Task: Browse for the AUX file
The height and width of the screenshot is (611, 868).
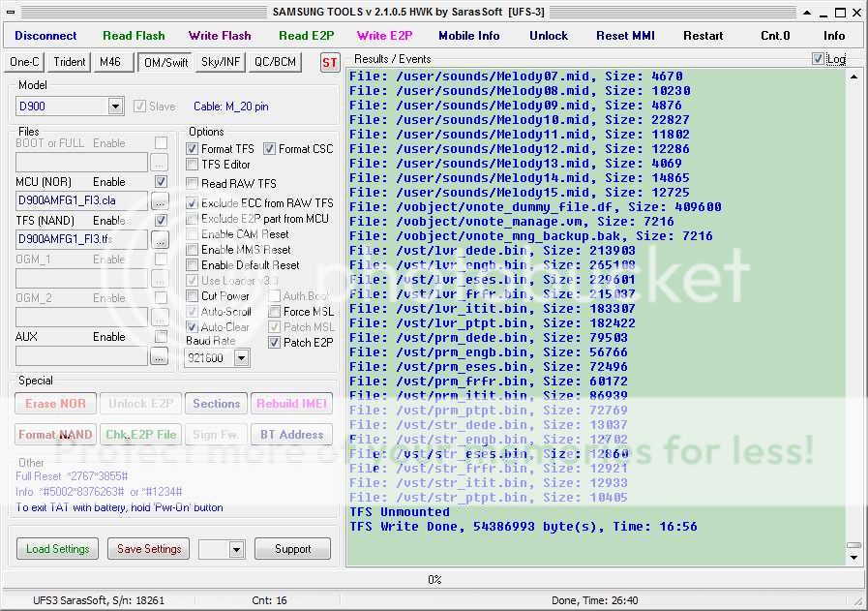Action: pyautogui.click(x=160, y=356)
